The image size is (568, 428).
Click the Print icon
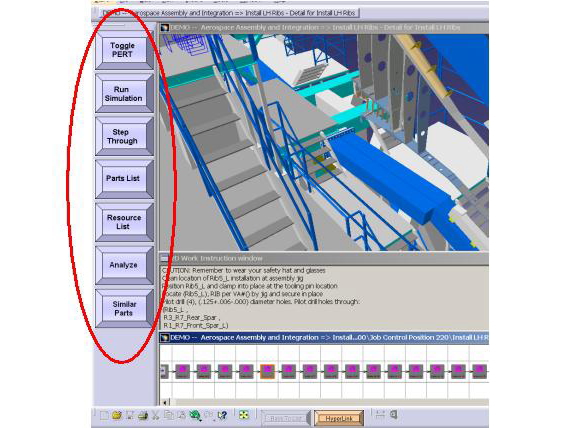(143, 415)
